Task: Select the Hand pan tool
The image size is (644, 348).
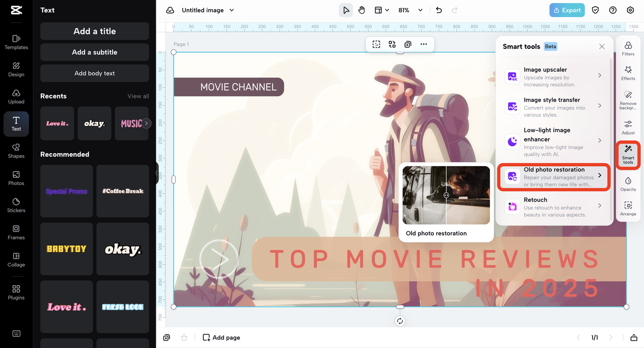Action: tap(362, 10)
